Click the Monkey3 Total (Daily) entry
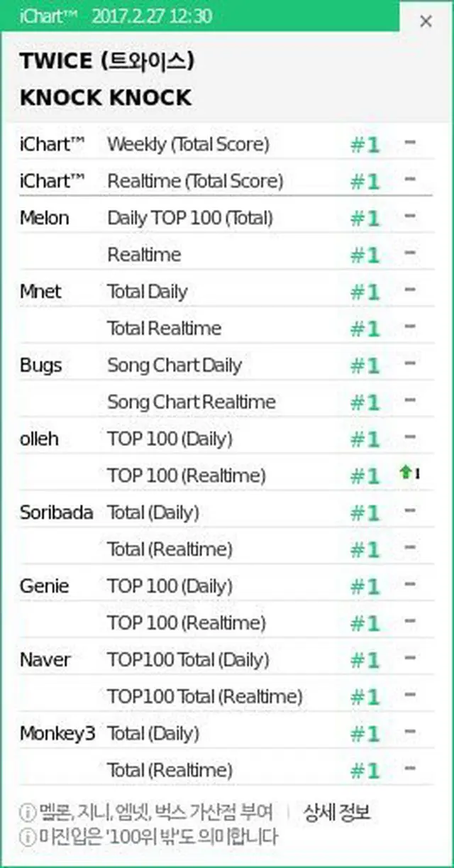The width and height of the screenshot is (454, 868). pyautogui.click(x=226, y=733)
